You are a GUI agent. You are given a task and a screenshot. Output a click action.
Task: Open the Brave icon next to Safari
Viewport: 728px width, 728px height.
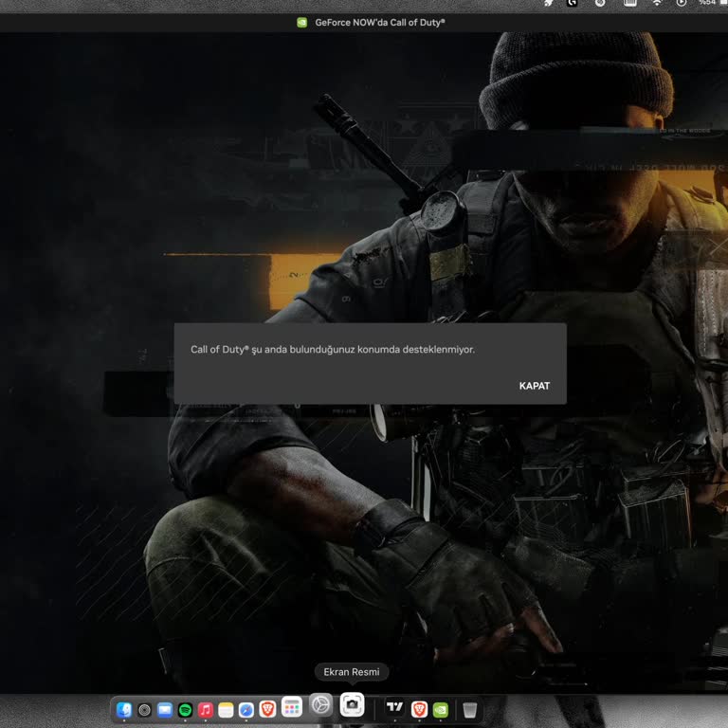click(267, 708)
